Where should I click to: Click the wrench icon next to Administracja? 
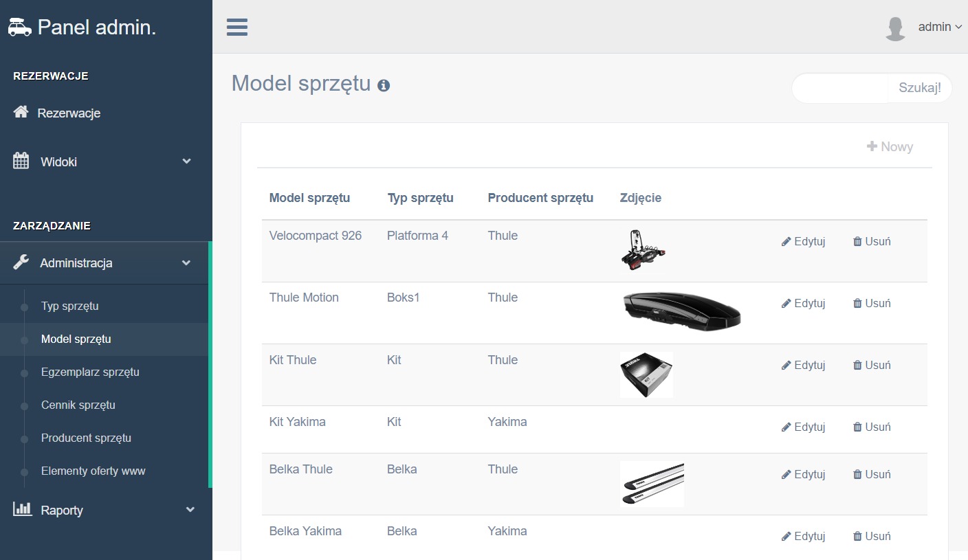(x=21, y=262)
